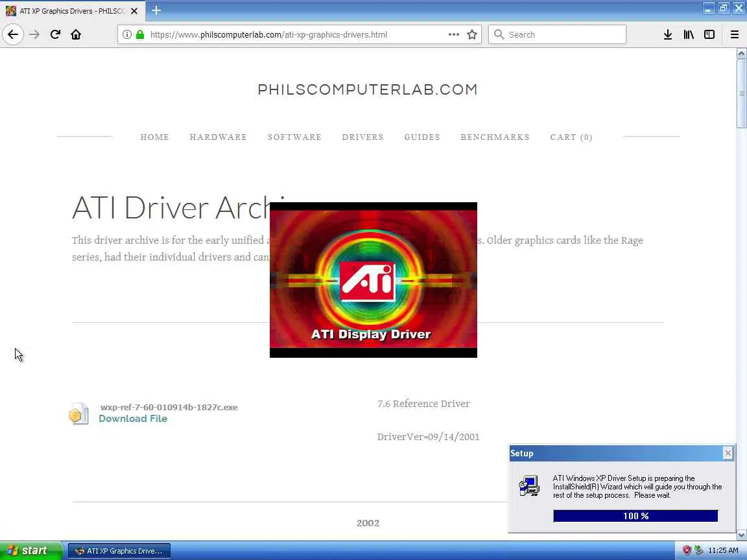747x560 pixels.
Task: Click the safely remove hardware tray icon
Action: point(698,550)
